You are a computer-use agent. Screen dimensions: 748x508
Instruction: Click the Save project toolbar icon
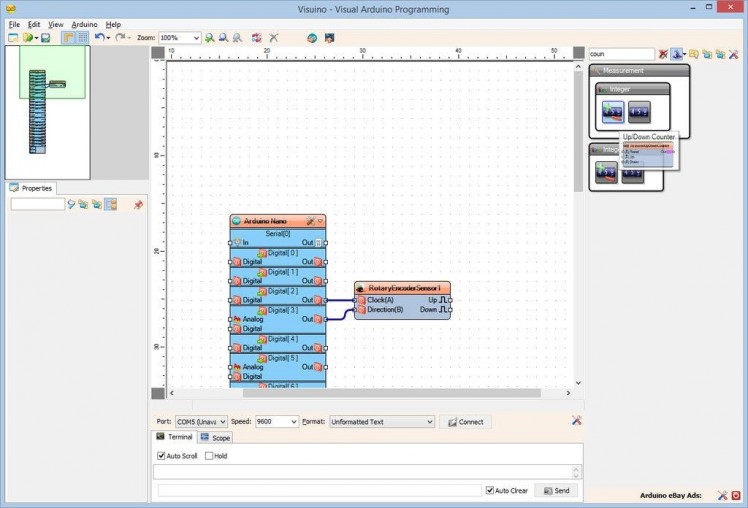pos(45,38)
